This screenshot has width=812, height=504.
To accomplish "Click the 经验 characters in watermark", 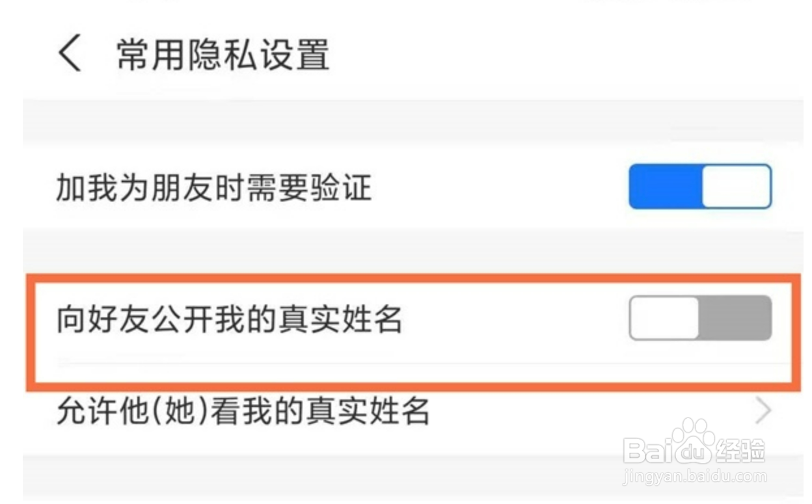I will [x=740, y=449].
